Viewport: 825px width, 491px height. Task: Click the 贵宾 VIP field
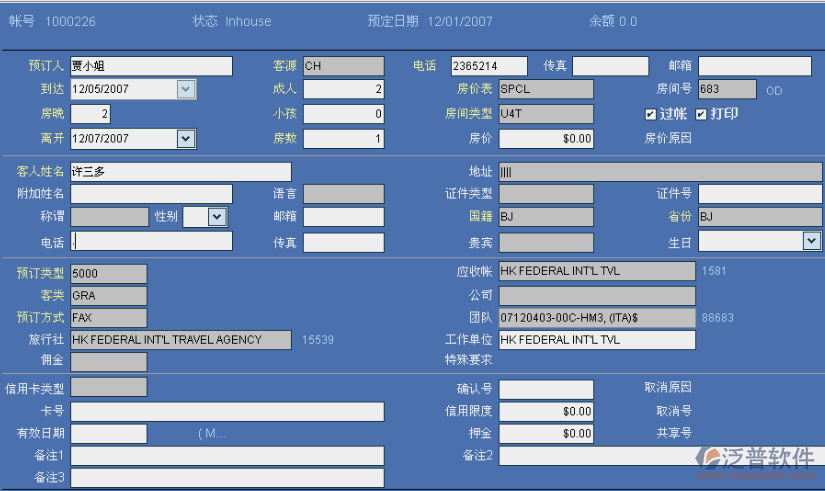[546, 243]
